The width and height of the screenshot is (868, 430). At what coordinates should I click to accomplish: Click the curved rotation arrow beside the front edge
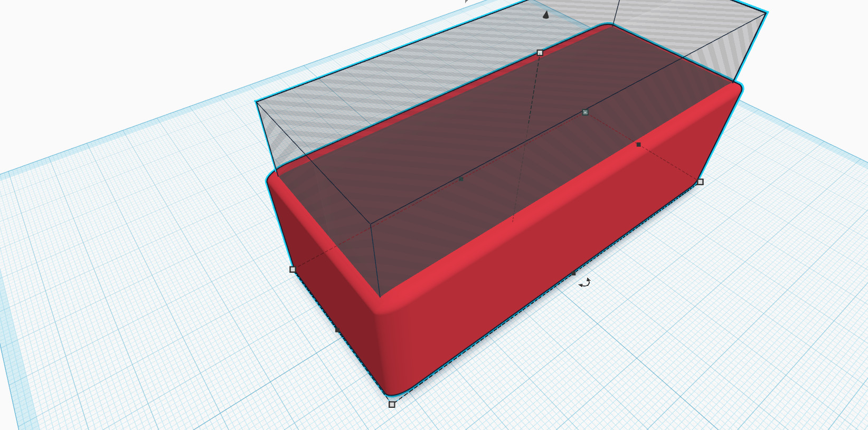pos(584,283)
